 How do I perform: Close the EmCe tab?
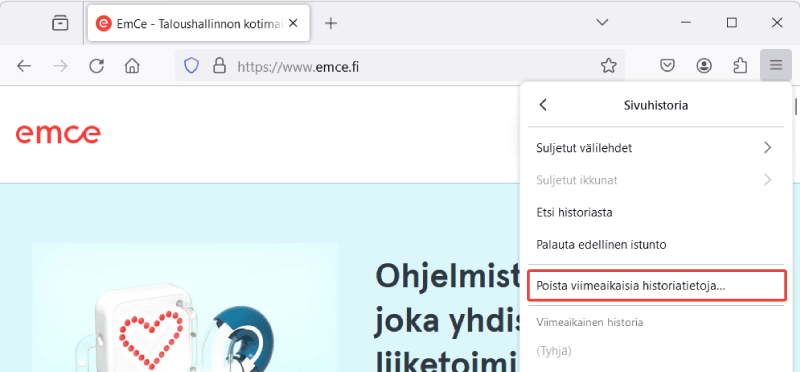(293, 23)
